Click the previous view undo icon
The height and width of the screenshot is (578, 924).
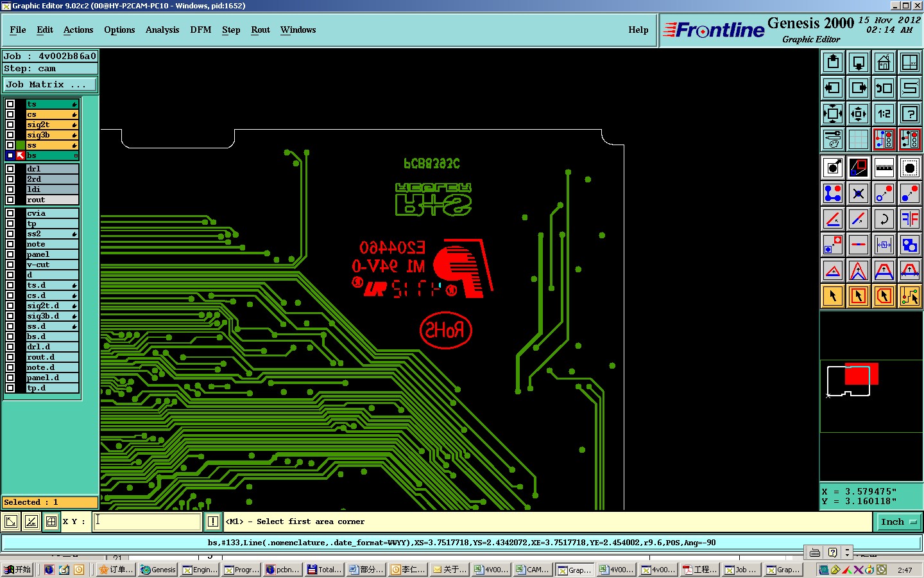pyautogui.click(x=884, y=88)
